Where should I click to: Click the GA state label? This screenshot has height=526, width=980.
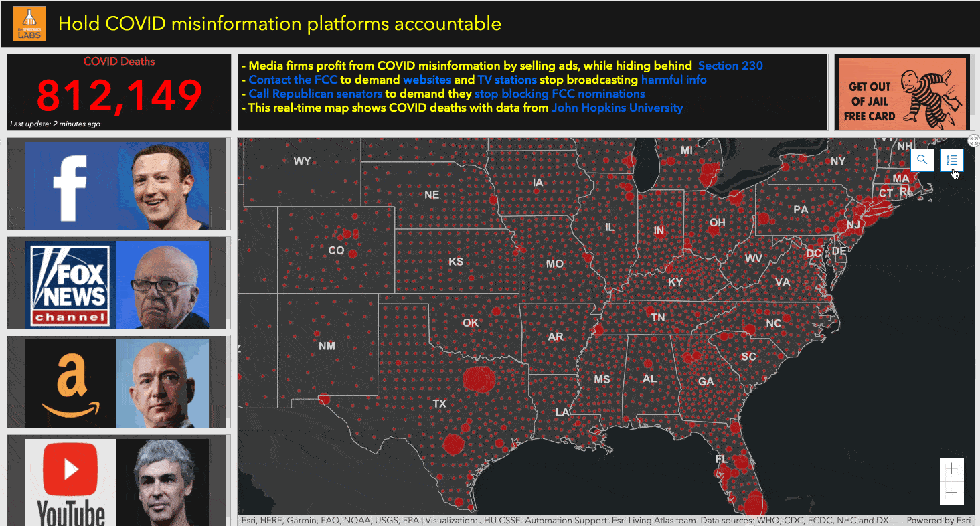point(706,382)
